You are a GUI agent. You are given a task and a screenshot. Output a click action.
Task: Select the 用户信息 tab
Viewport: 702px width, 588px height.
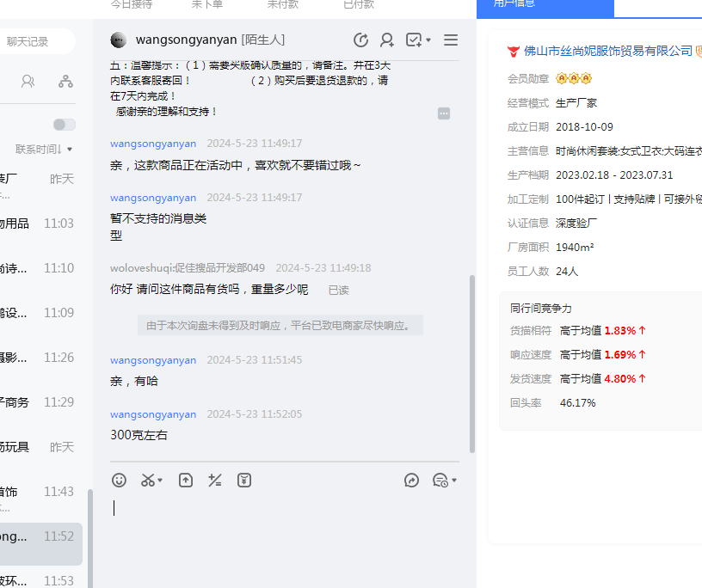[545, 5]
